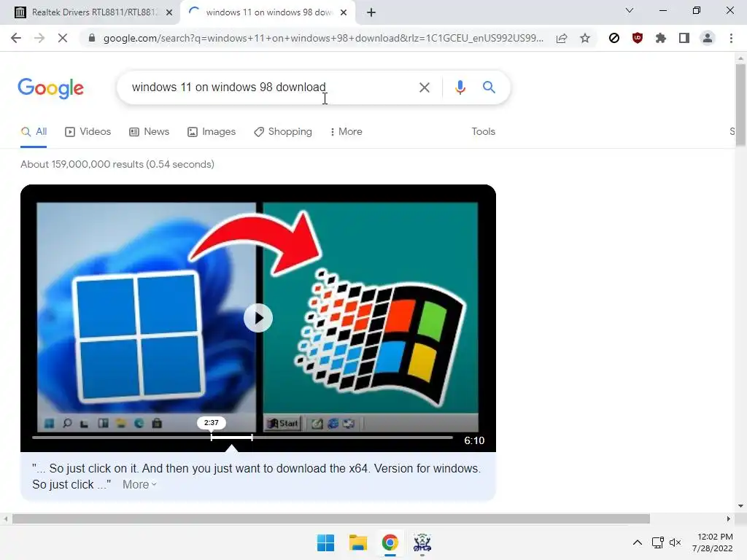Play the featured video

click(x=258, y=318)
